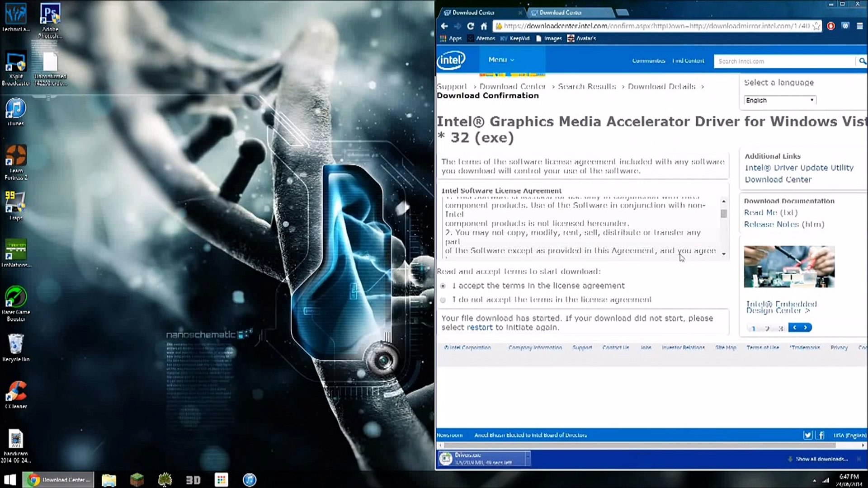Open the Chrome hamburger menu icon

click(x=860, y=26)
